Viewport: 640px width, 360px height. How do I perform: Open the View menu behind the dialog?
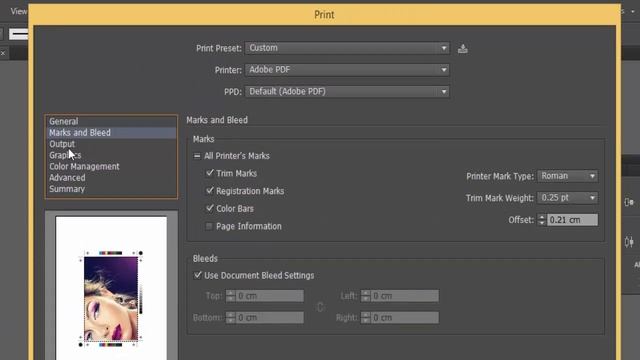pos(19,11)
